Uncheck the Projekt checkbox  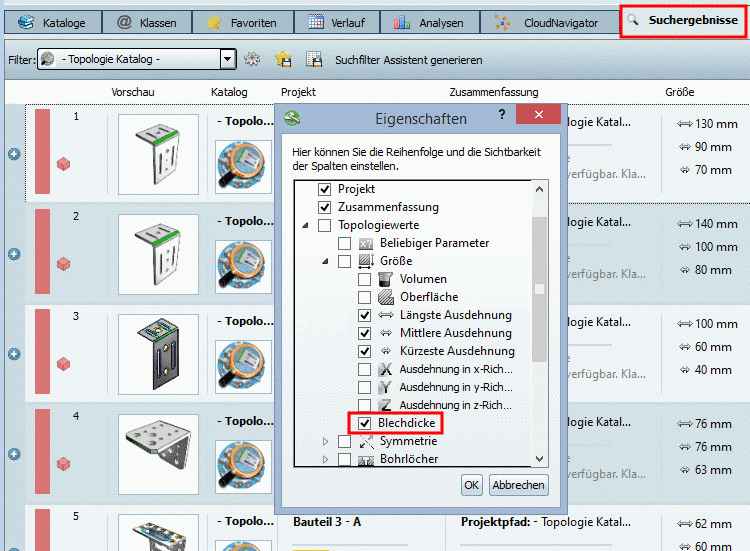[x=324, y=189]
